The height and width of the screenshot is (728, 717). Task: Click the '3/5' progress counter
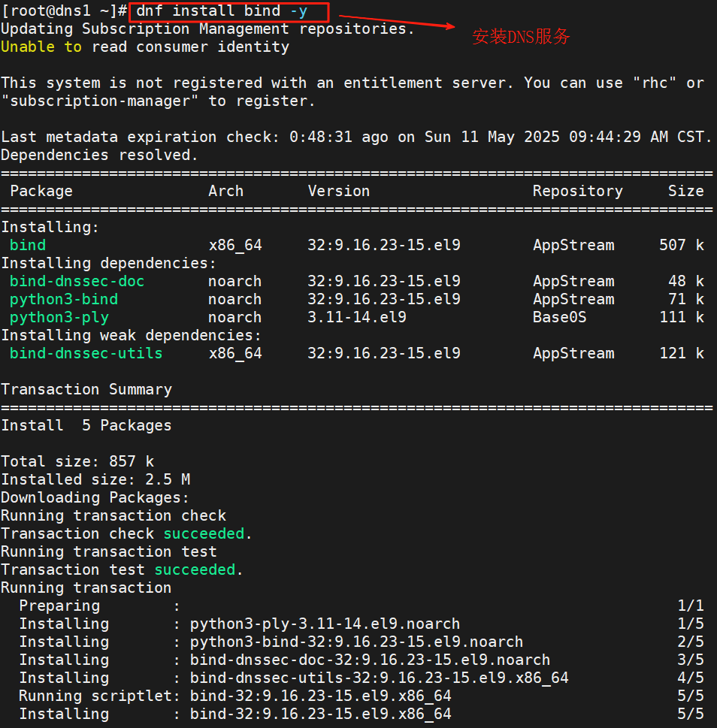click(x=691, y=660)
